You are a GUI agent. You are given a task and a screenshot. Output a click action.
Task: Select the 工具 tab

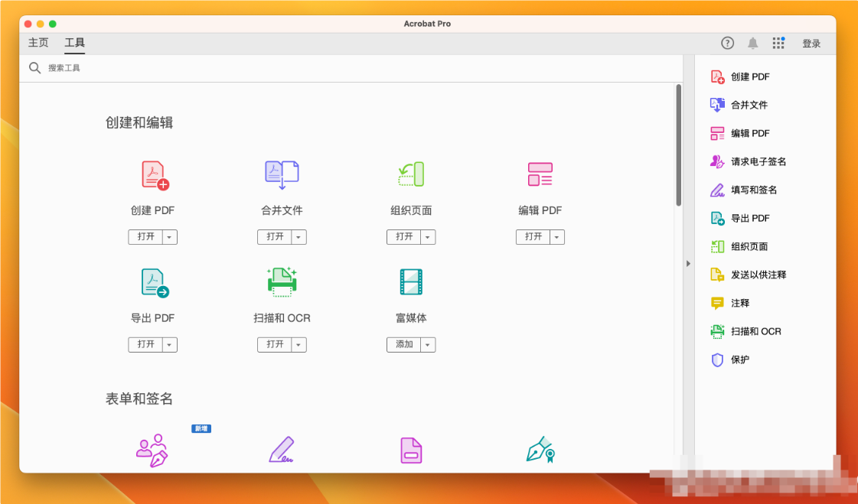[74, 43]
